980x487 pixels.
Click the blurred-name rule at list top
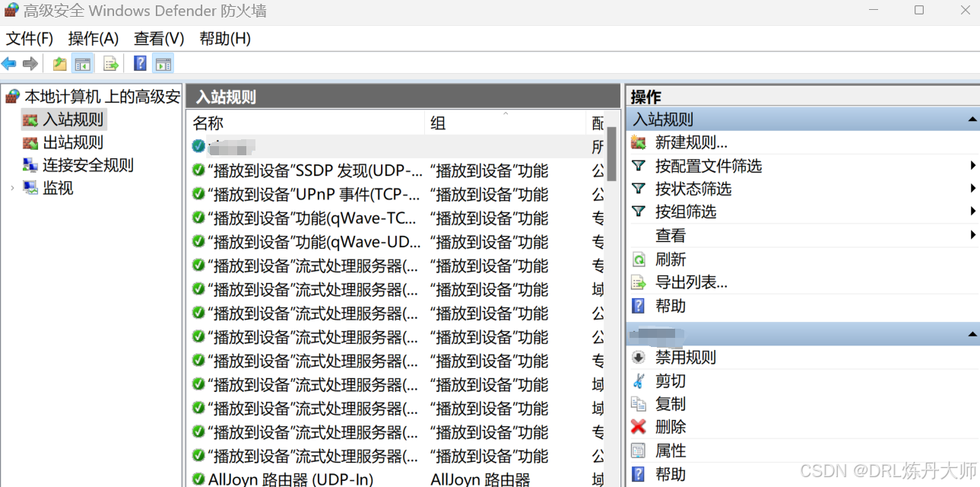pyautogui.click(x=396, y=146)
